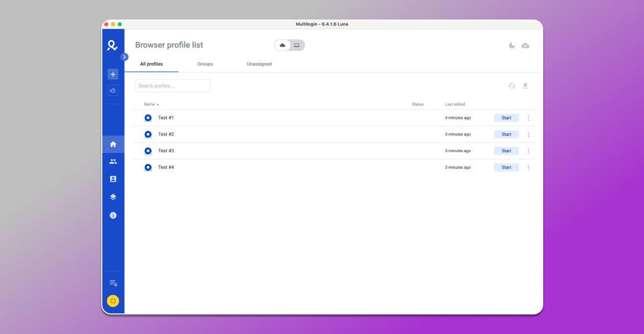This screenshot has height=334, width=644.
Task: Start the Test #3 browser profile
Action: click(x=506, y=151)
